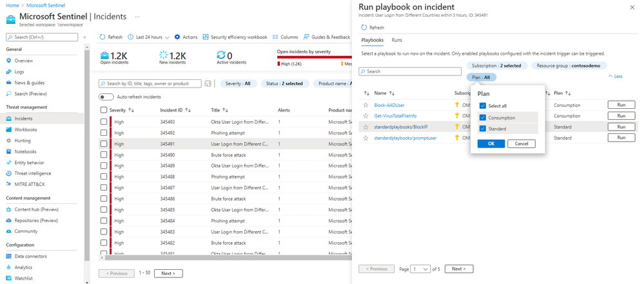
Task: Run the Block-AADUser playbook
Action: point(621,105)
